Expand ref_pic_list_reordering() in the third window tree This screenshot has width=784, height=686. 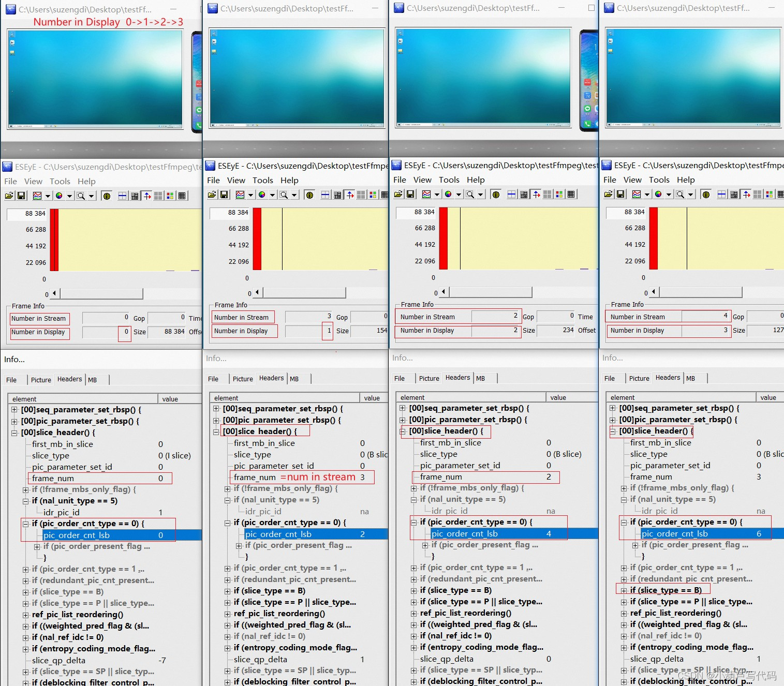coord(414,613)
